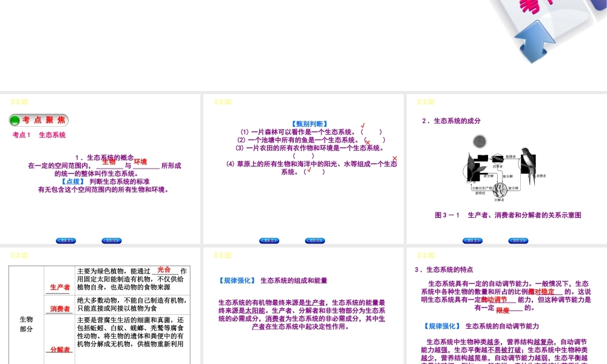The image size is (607, 364).
Task: Click the red 光合 answer in the table
Action: (x=164, y=269)
